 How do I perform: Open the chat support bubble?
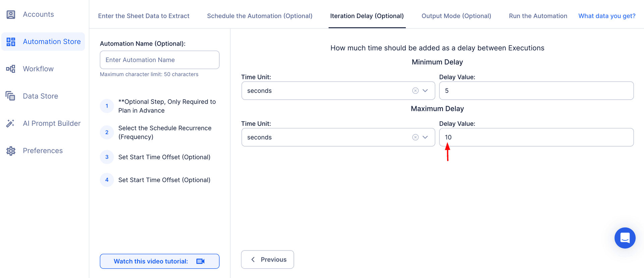(x=625, y=238)
